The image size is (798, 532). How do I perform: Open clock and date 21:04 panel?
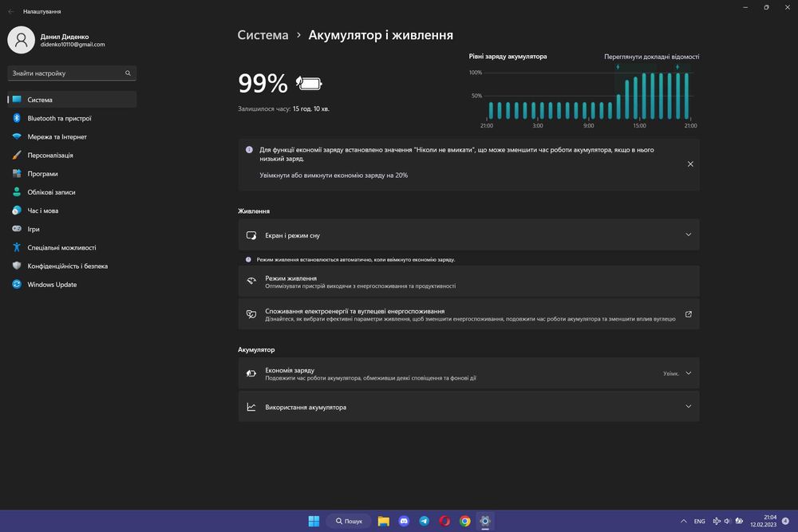point(763,521)
